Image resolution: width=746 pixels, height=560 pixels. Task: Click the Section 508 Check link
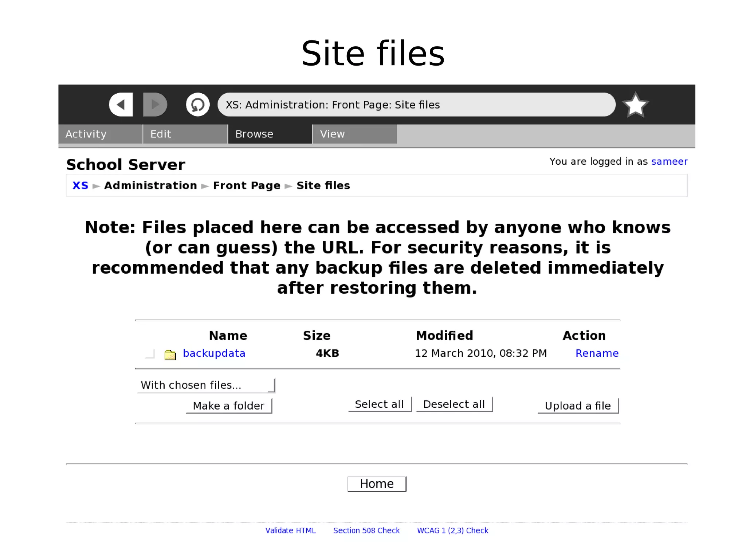click(x=366, y=530)
